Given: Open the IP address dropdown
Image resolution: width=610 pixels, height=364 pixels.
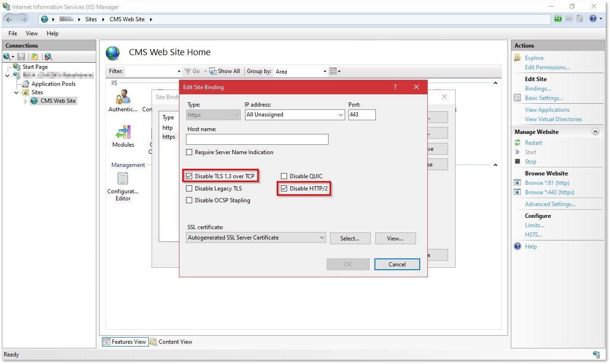Looking at the screenshot, I should coord(341,115).
